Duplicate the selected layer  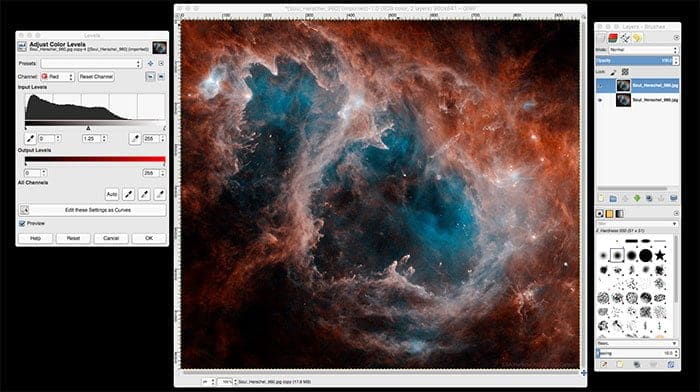[x=649, y=198]
